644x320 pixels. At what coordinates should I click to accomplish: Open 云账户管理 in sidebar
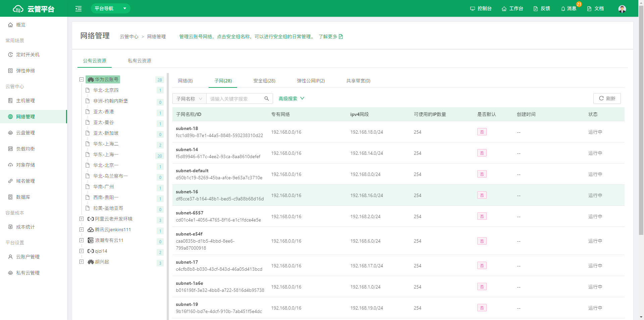tap(34, 257)
